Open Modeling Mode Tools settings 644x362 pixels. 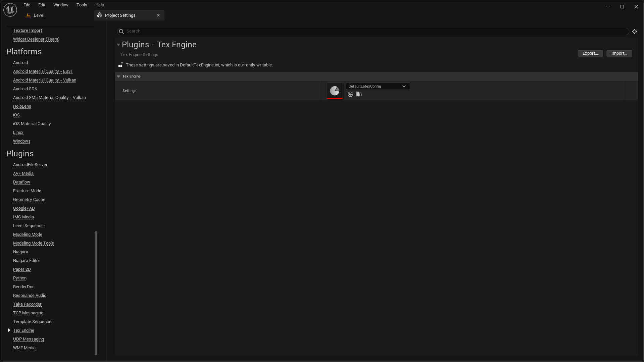[34, 243]
